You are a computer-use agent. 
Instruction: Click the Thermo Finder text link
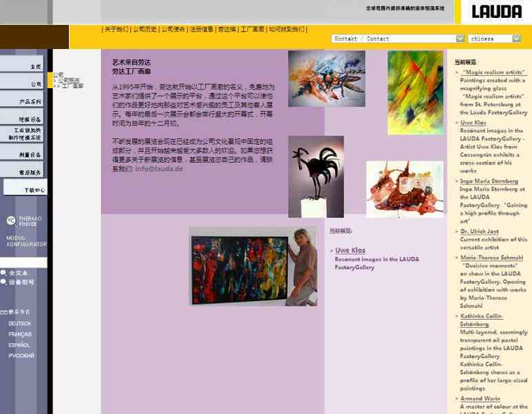[x=30, y=221]
